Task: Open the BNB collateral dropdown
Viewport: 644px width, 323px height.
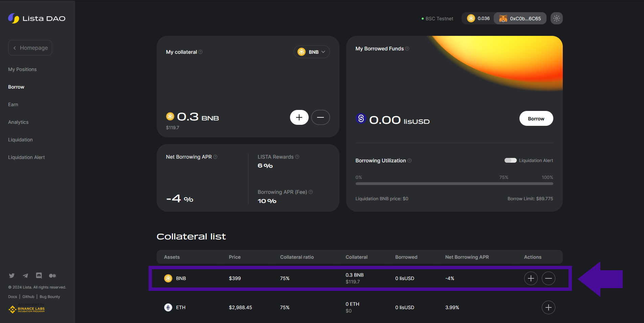Action: pyautogui.click(x=311, y=52)
